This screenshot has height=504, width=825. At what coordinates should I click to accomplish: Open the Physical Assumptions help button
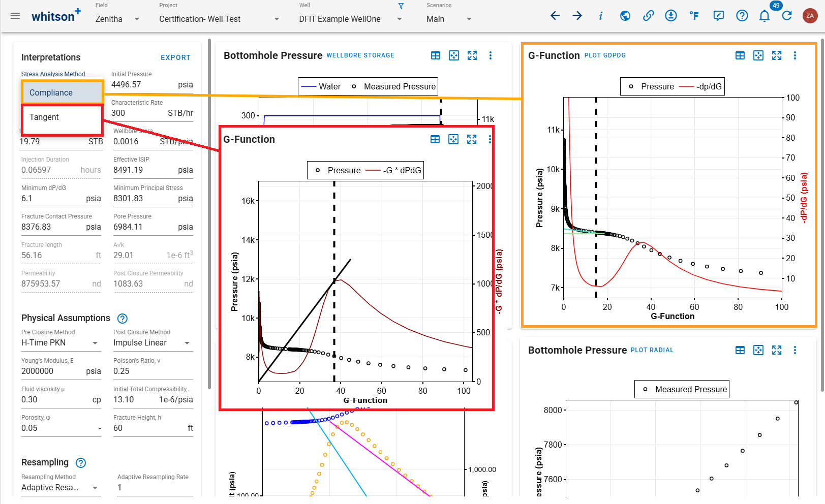point(122,319)
